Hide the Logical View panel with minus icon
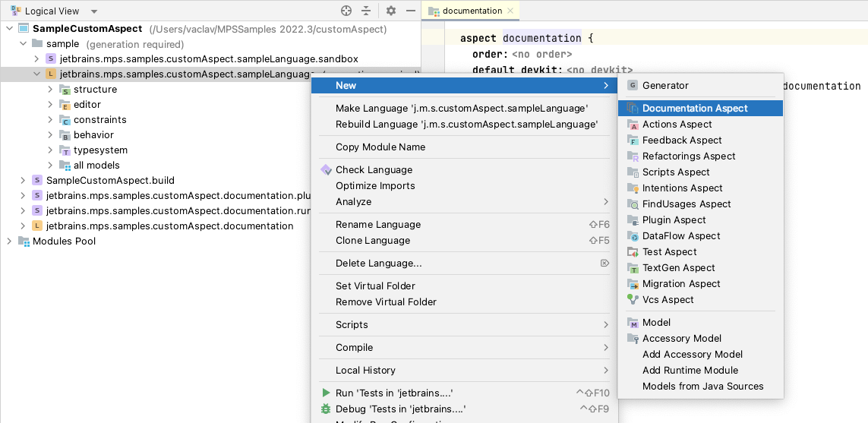This screenshot has width=868, height=423. pyautogui.click(x=411, y=11)
